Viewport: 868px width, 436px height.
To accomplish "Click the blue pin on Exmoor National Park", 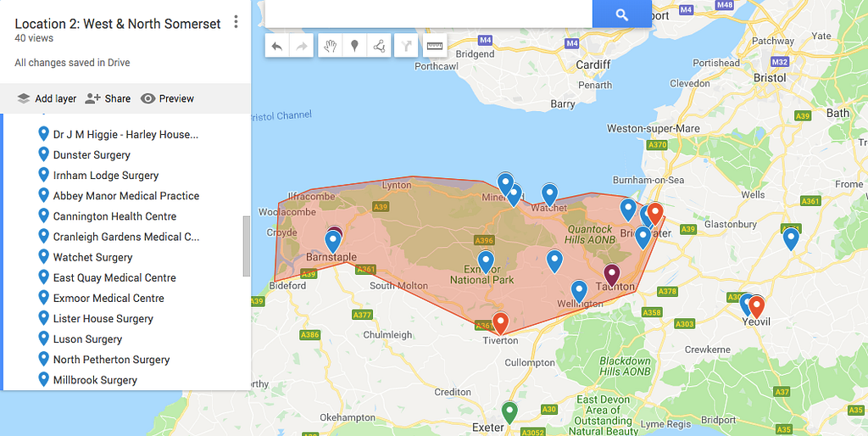I will [486, 261].
